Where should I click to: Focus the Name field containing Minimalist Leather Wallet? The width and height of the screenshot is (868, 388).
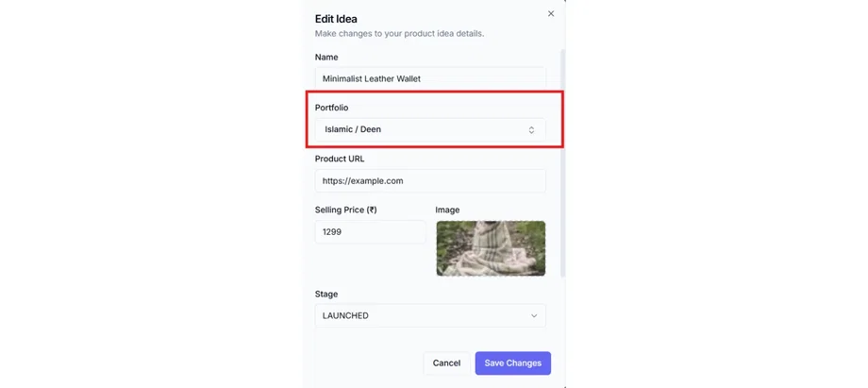(429, 79)
